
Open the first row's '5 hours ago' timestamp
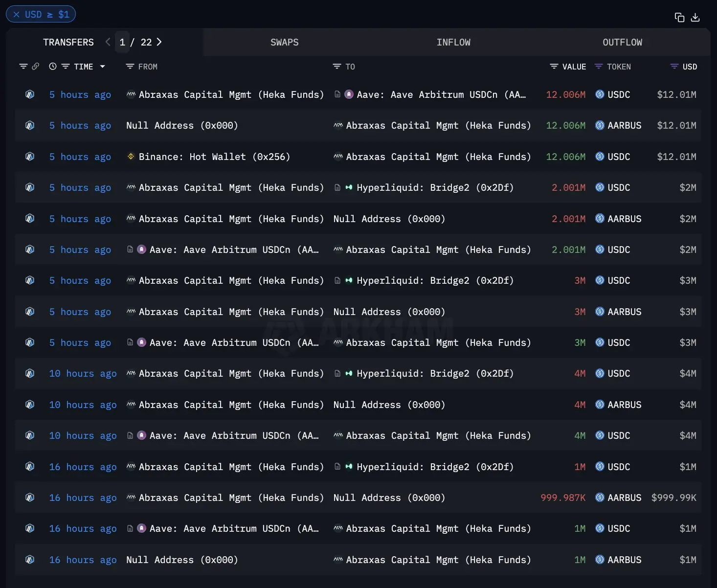pyautogui.click(x=80, y=94)
